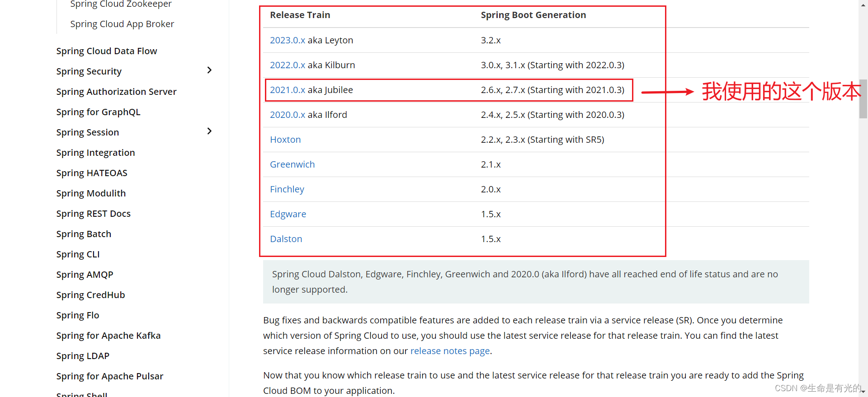Open Spring AMQP project
Image resolution: width=868 pixels, height=397 pixels.
click(85, 275)
